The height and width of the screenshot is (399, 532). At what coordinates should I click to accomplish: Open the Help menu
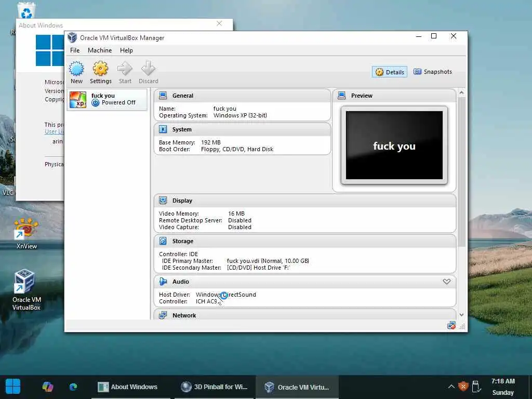tap(126, 50)
